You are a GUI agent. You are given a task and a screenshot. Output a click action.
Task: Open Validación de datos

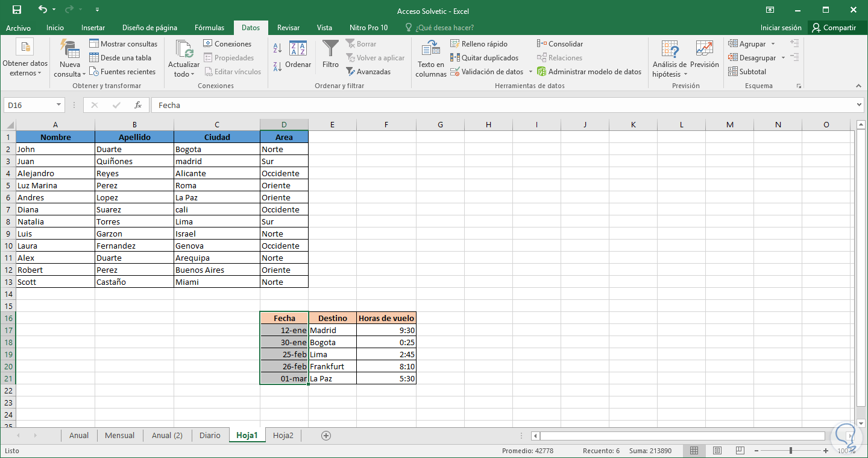click(487, 72)
